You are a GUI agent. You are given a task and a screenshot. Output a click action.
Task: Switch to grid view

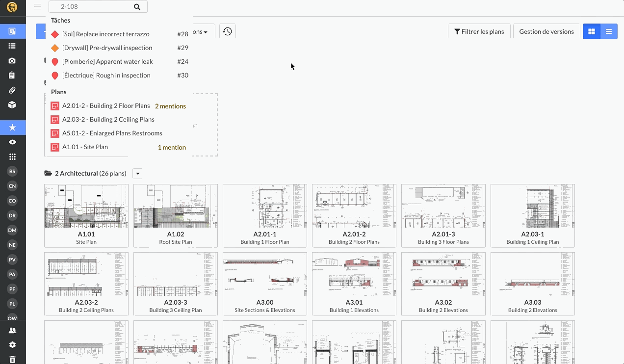(x=592, y=31)
